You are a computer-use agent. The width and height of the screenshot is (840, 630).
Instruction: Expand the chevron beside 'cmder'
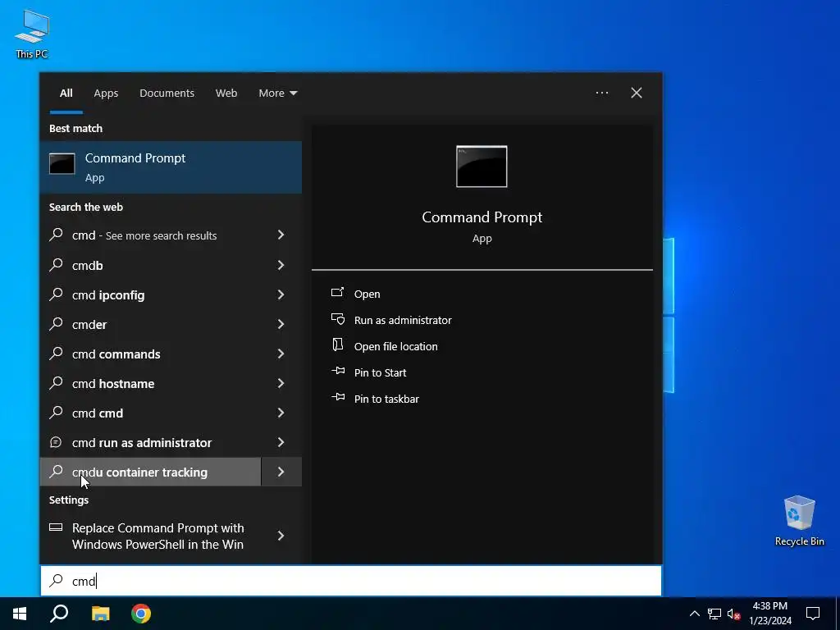coord(281,324)
